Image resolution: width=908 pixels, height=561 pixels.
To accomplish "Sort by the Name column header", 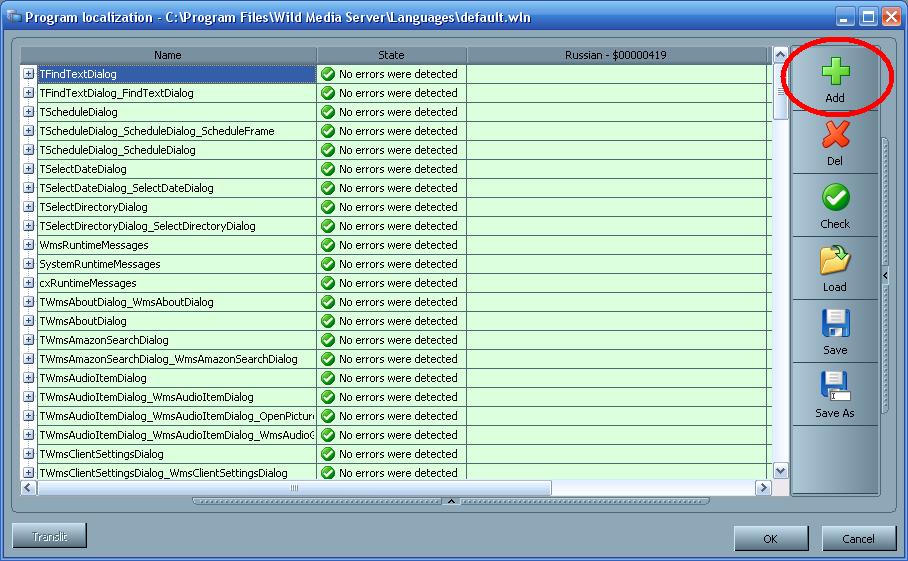I will coord(168,55).
